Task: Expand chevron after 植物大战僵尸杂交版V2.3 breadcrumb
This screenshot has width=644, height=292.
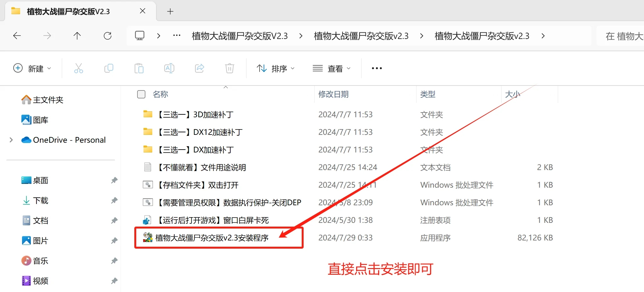Action: tap(301, 36)
